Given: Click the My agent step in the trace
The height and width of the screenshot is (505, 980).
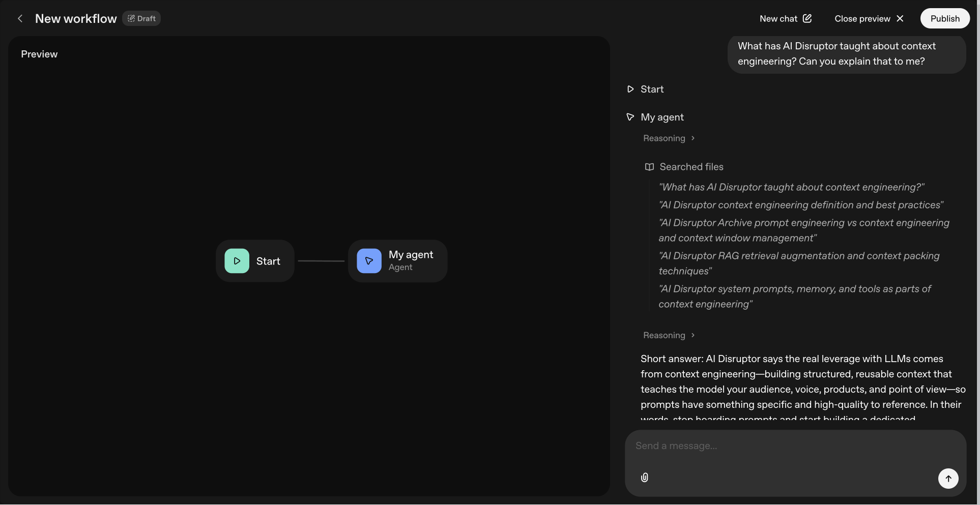Looking at the screenshot, I should point(655,117).
